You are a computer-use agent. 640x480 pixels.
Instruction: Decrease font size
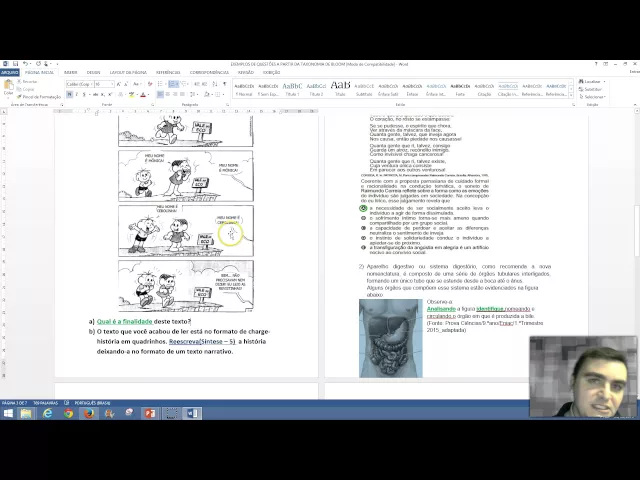(126, 84)
